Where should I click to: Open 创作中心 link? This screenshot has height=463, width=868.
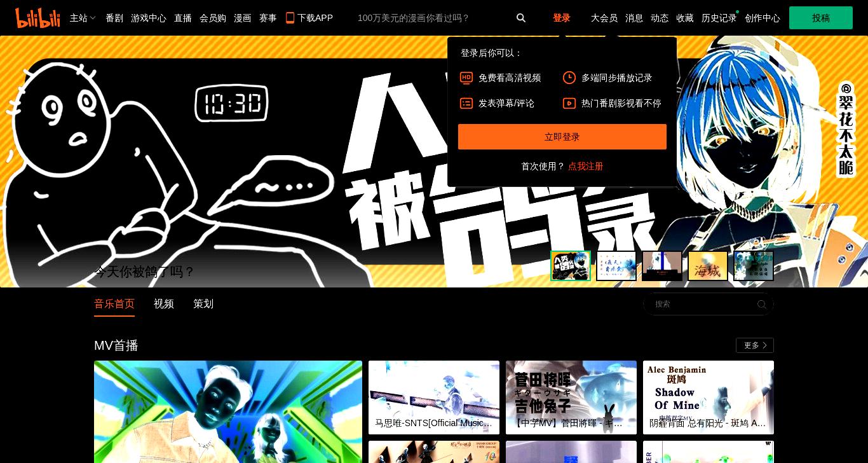[x=763, y=18]
